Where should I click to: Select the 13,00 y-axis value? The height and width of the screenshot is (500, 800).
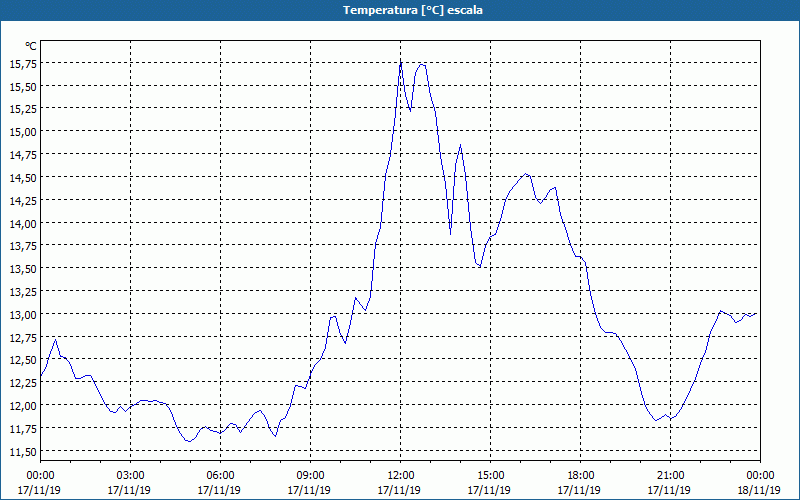(x=23, y=315)
